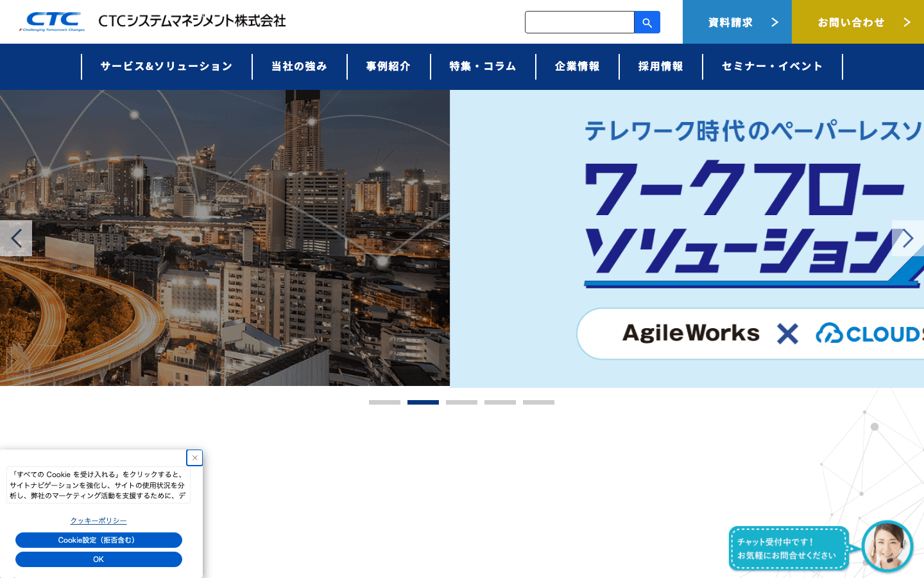Show the previous slide with left arrow

click(x=16, y=238)
